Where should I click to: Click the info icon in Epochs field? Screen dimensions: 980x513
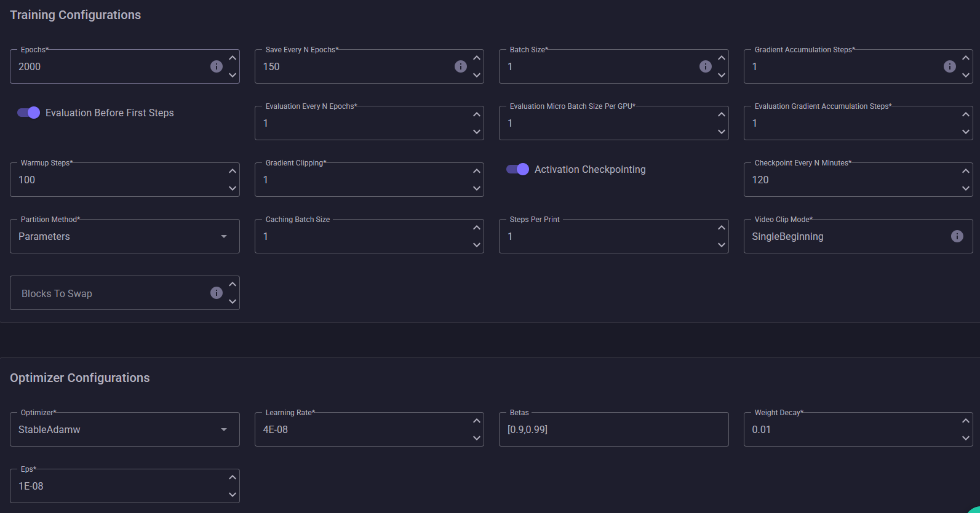click(217, 66)
